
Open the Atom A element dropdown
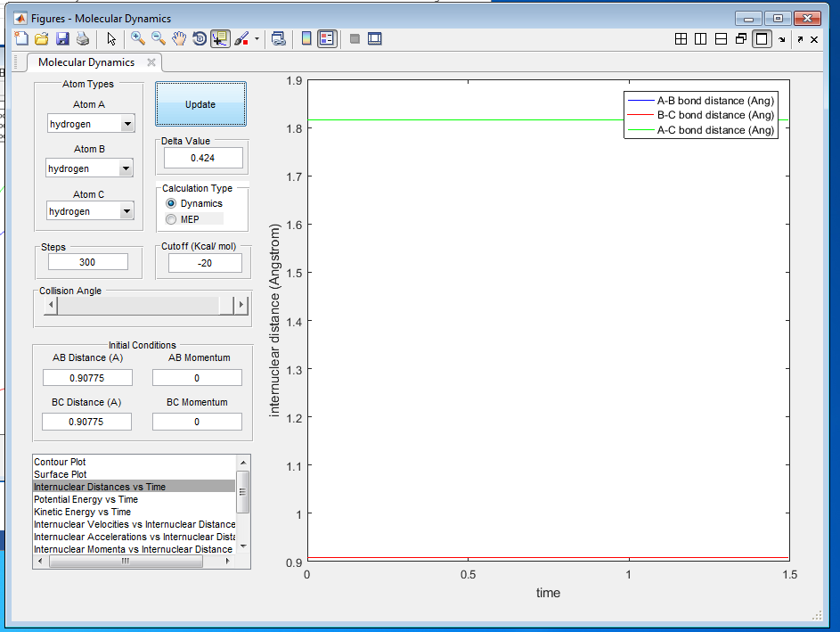point(126,125)
